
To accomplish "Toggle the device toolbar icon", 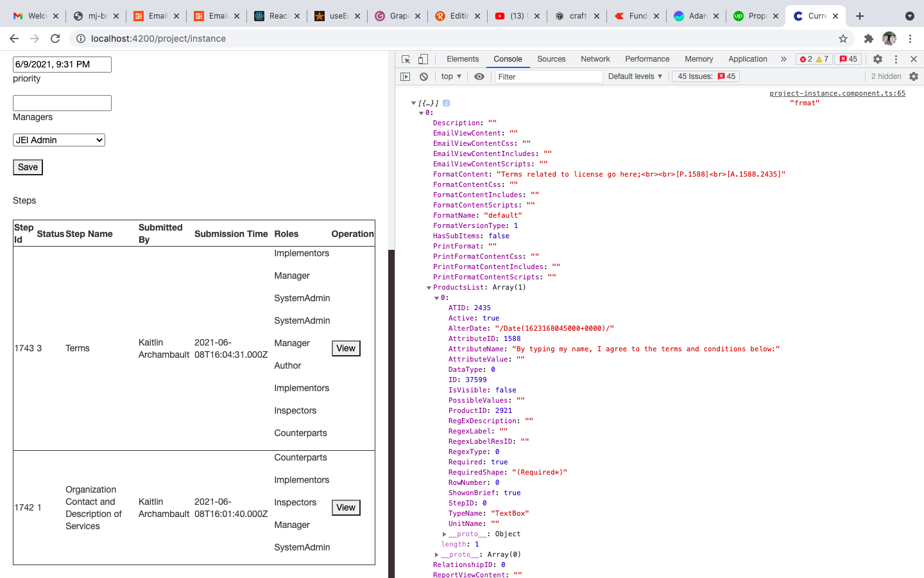I will 423,59.
